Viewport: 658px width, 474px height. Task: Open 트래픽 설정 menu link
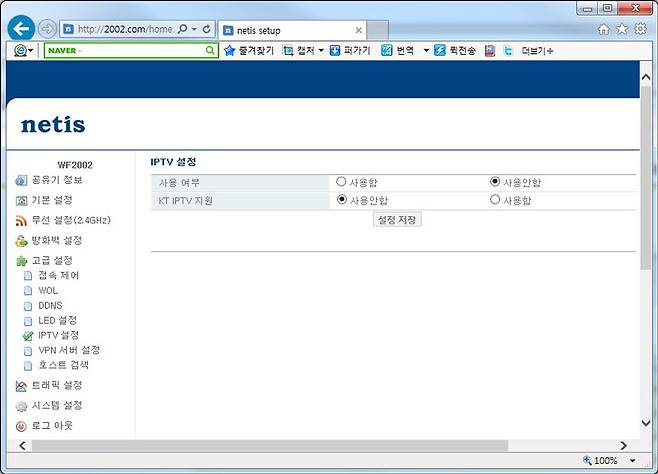tap(57, 385)
